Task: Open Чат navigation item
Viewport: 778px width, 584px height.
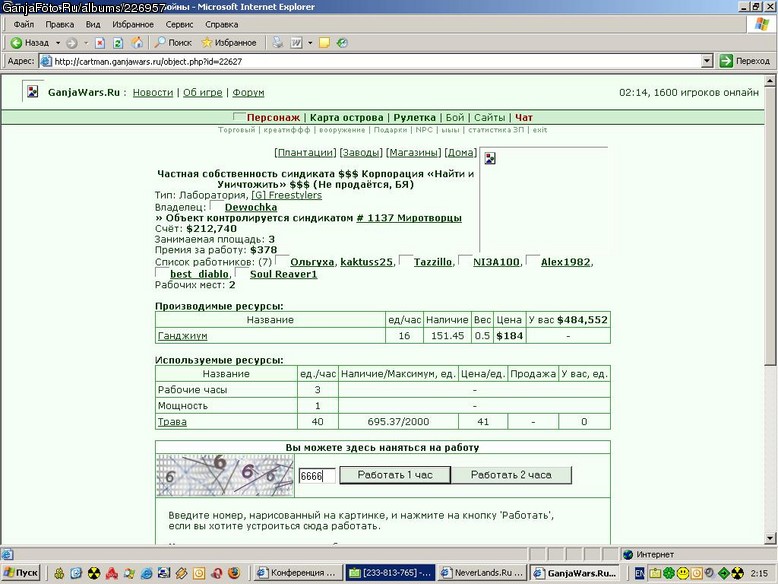Action: pyautogui.click(x=523, y=118)
